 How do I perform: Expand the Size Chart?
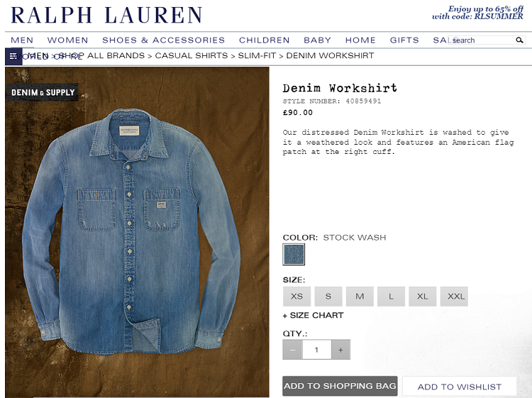coord(313,315)
